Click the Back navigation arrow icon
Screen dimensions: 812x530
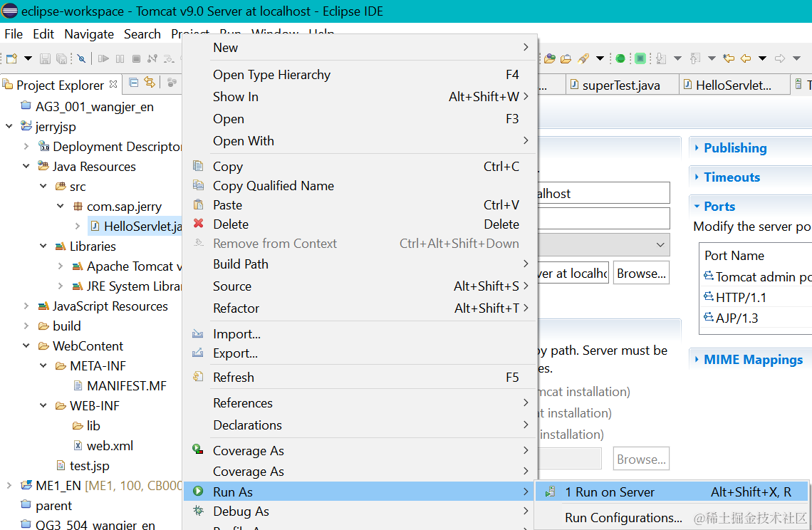click(x=746, y=58)
